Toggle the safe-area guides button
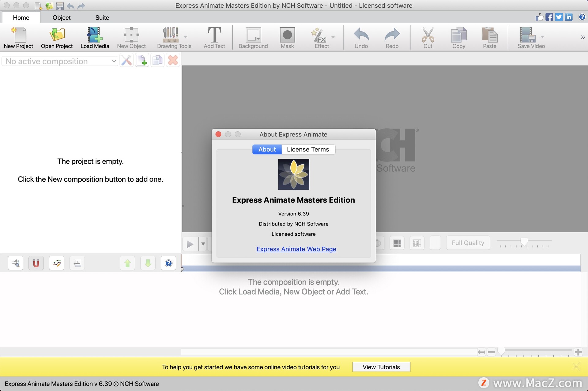 [x=417, y=243]
